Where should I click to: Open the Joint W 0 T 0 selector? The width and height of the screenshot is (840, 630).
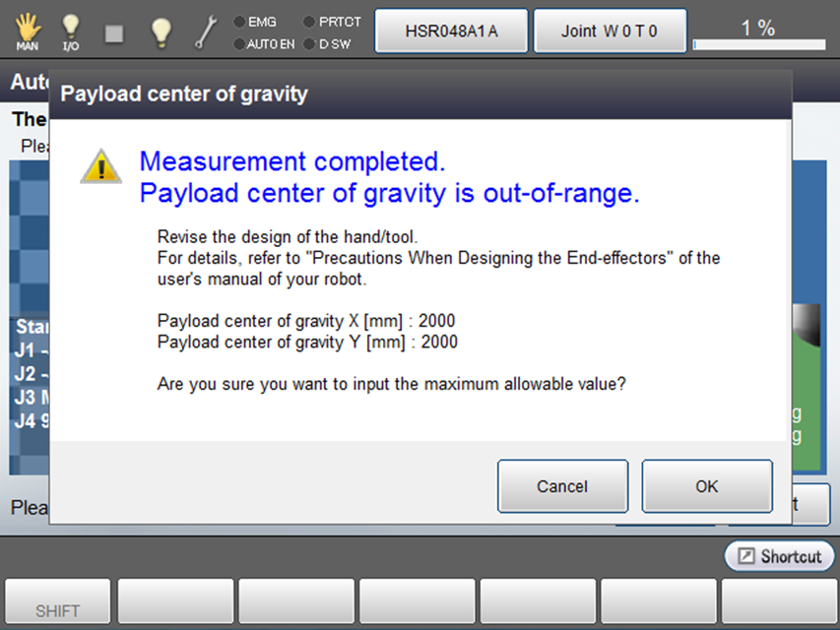(609, 31)
